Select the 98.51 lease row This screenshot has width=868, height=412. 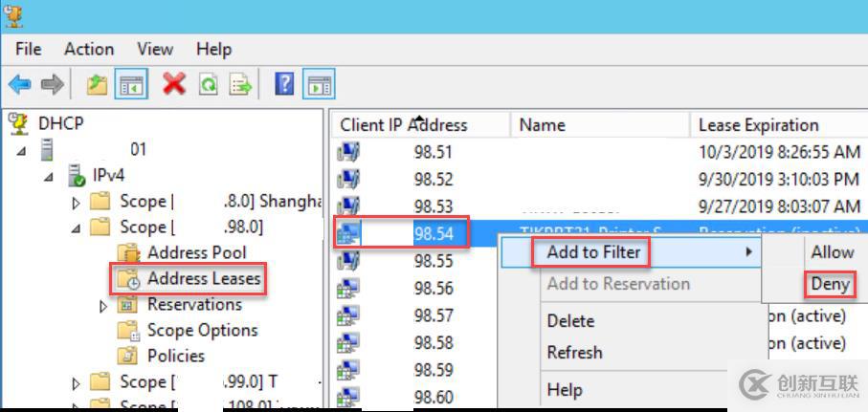(x=600, y=152)
